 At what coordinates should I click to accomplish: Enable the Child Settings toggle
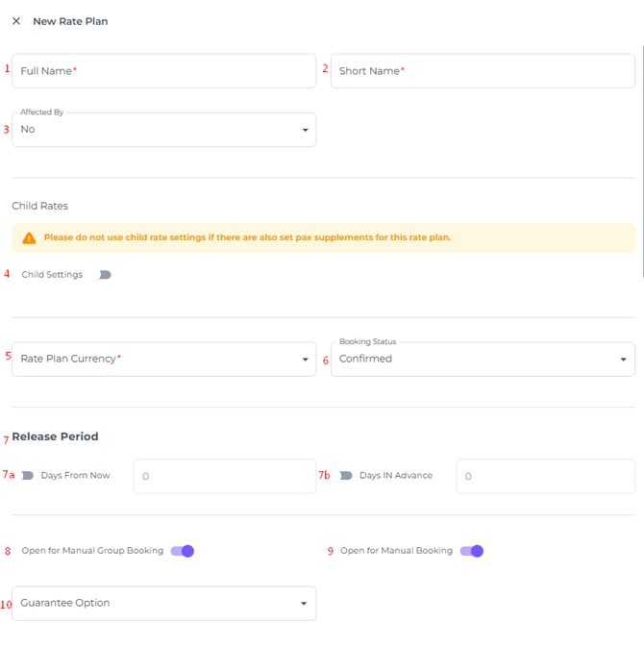[104, 275]
